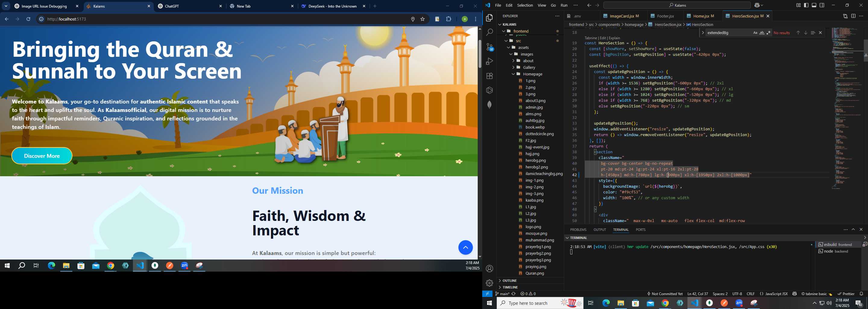Click the Open Changes compare icon in editor toolbar
Image resolution: width=868 pixels, height=309 pixels.
pos(845,16)
